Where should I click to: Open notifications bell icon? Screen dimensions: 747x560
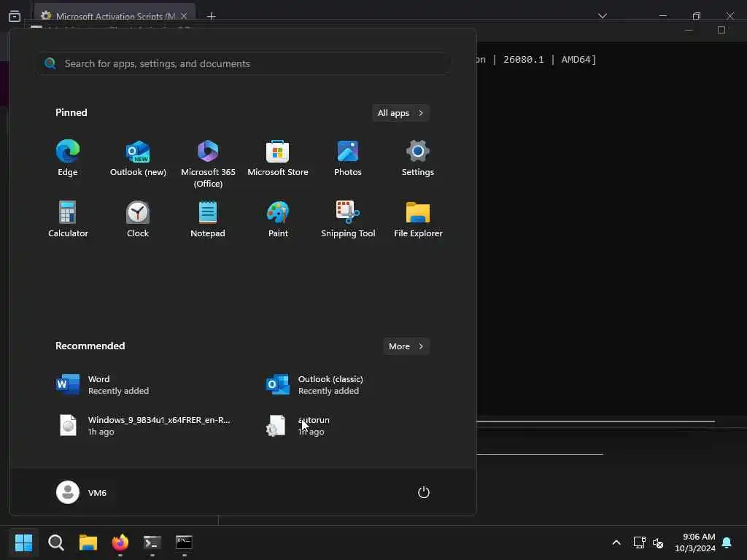point(727,542)
